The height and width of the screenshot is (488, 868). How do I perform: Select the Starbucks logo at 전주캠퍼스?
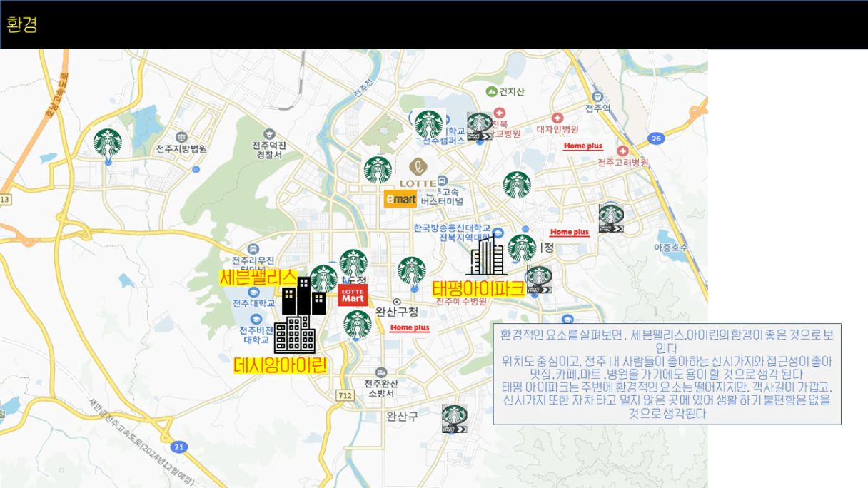click(x=429, y=124)
